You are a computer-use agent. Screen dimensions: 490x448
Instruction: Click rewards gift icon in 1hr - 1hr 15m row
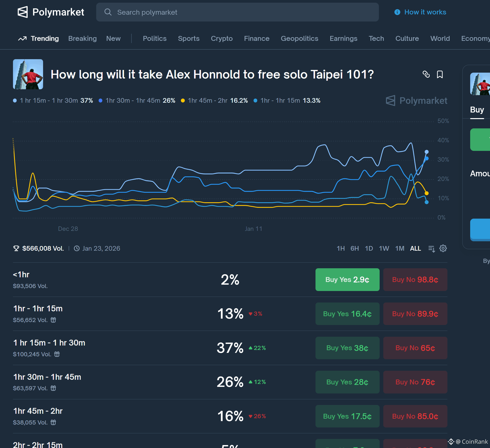click(53, 320)
